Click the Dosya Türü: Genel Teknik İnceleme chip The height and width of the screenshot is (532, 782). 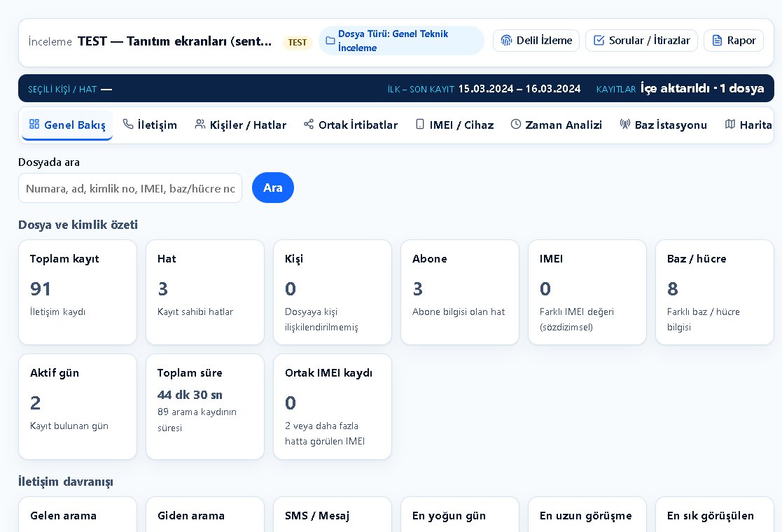tap(401, 41)
